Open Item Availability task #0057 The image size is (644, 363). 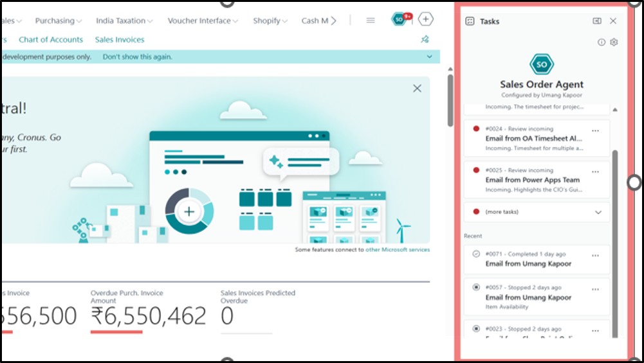click(x=537, y=297)
